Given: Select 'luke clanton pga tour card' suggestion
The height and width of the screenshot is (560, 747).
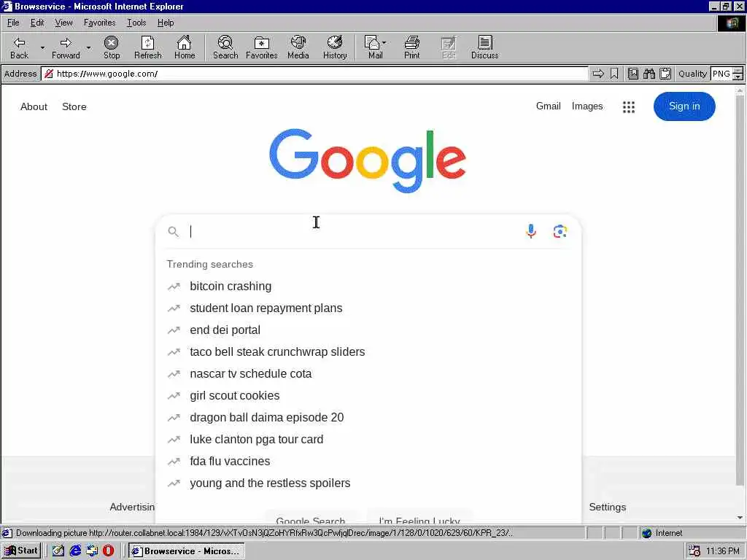Looking at the screenshot, I should pyautogui.click(x=256, y=440).
